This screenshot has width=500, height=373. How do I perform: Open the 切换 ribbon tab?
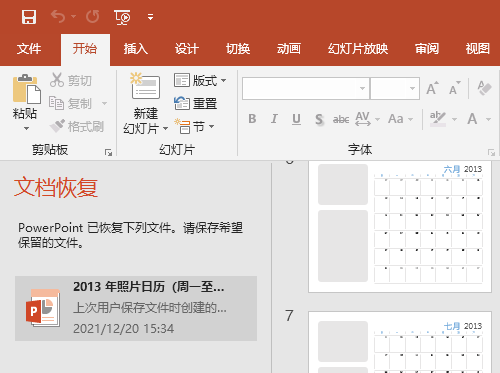[238, 49]
